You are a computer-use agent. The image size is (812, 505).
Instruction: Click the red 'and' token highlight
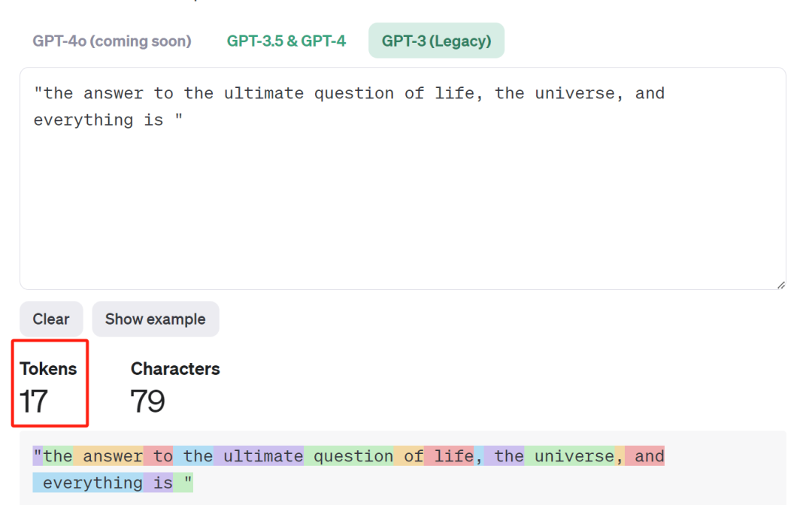(645, 456)
